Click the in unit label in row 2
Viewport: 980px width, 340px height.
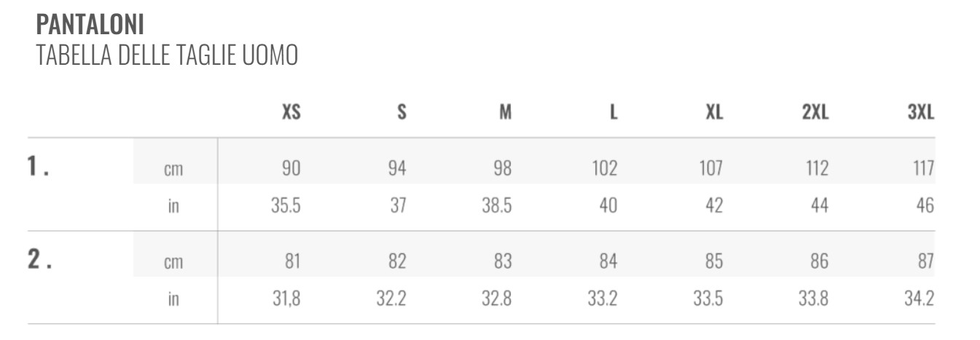(x=173, y=299)
